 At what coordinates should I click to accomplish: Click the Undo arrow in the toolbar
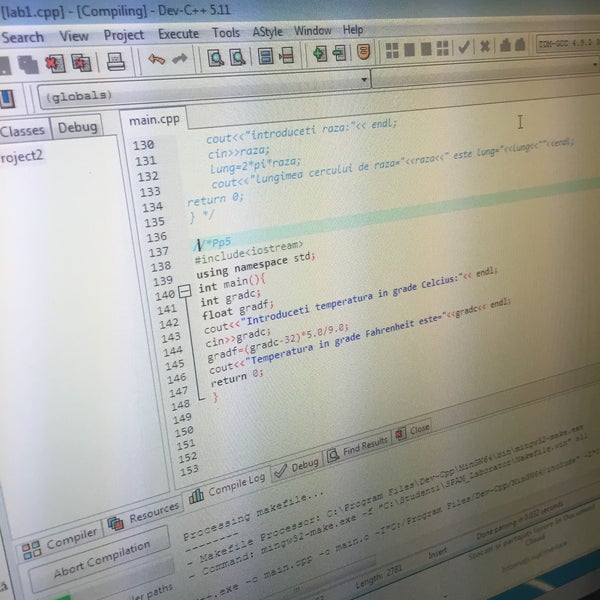click(156, 60)
